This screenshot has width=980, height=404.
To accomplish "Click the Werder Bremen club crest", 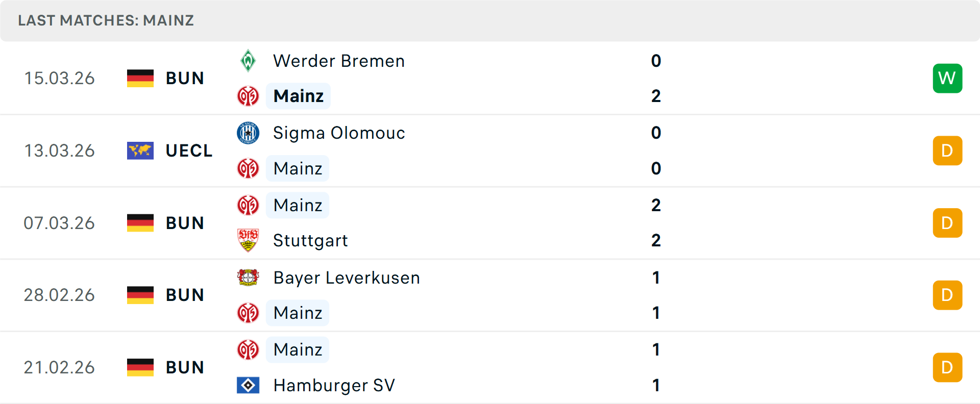I will tap(248, 61).
